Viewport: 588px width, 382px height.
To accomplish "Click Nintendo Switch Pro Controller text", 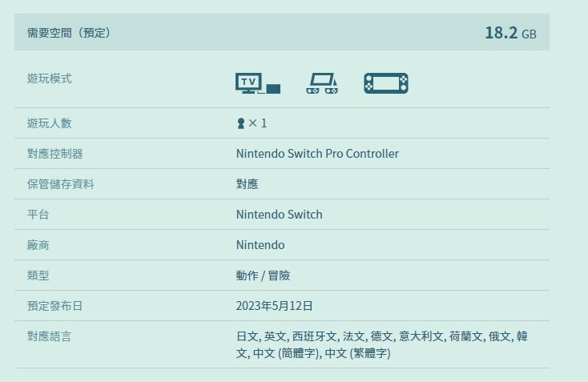I will coord(317,154).
